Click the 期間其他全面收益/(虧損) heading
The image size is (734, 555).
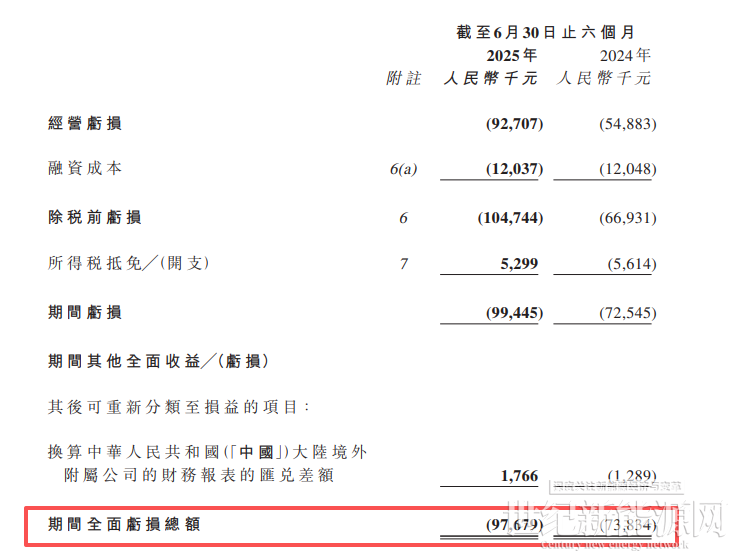158,359
